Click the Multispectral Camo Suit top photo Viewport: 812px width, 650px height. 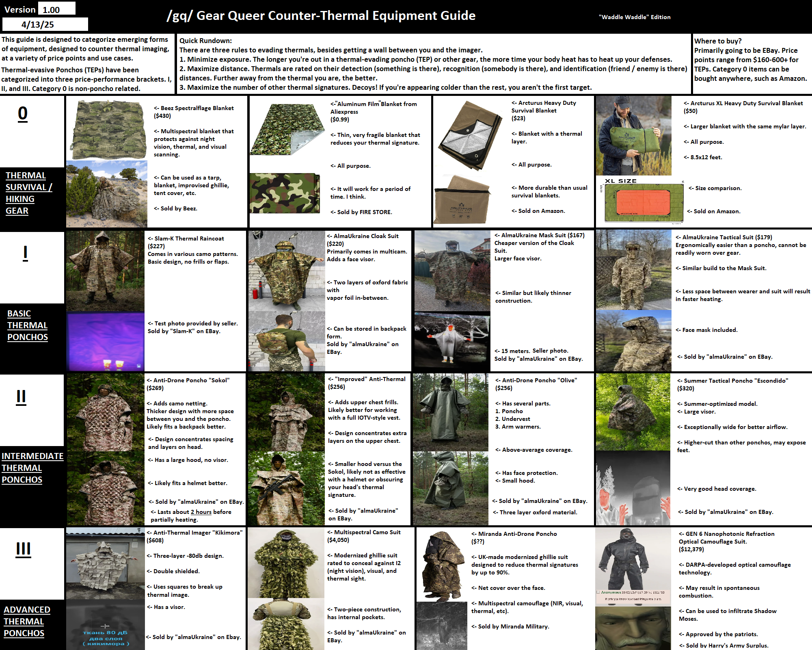click(286, 563)
